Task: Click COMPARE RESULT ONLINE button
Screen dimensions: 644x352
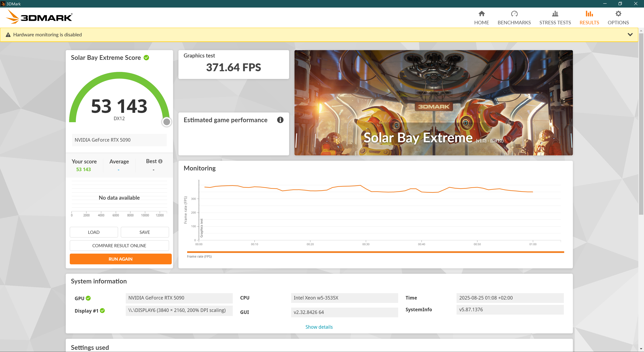Action: 119,246
